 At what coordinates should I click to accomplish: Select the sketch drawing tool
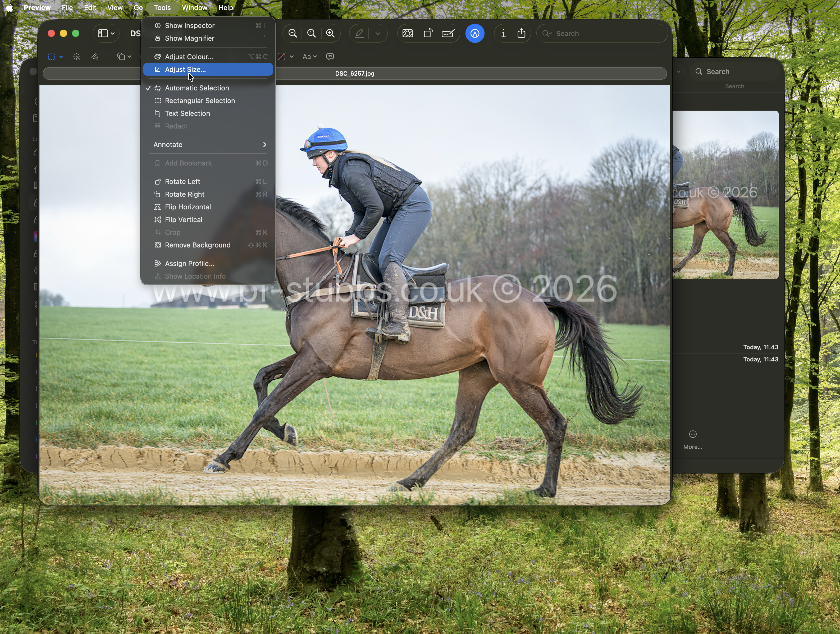coord(95,56)
